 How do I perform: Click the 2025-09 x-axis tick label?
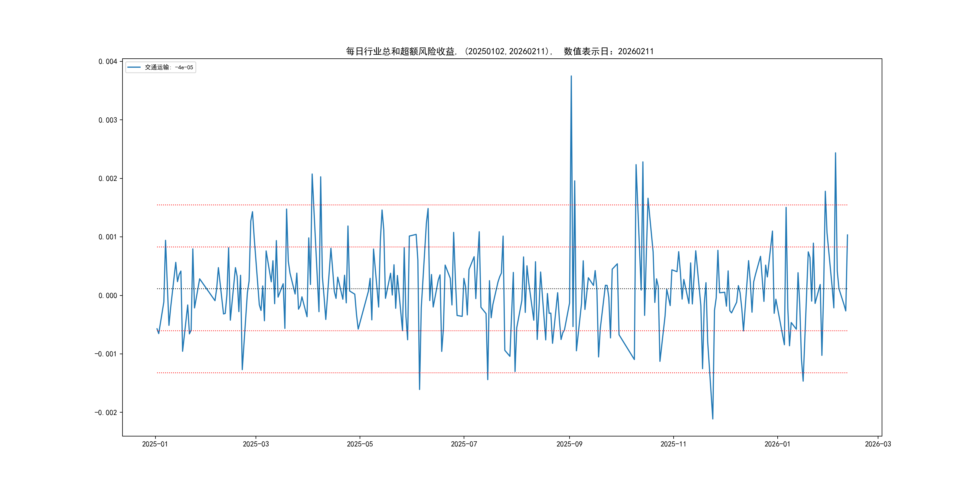[569, 444]
